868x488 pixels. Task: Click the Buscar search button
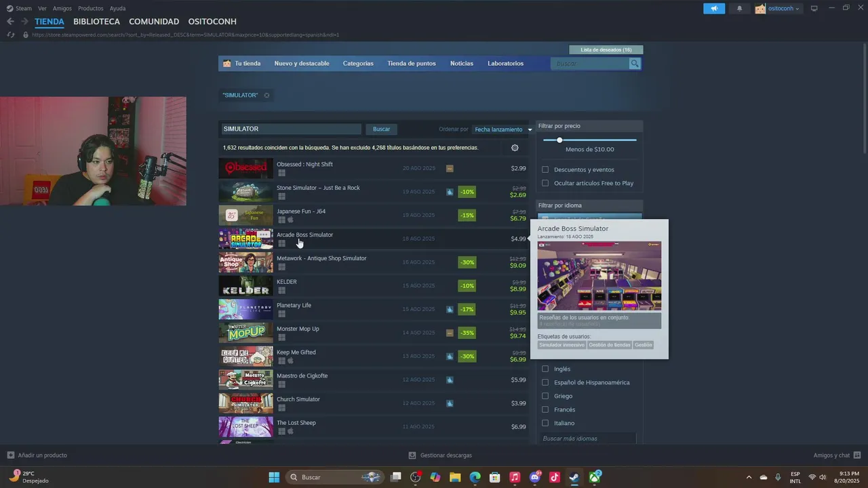coord(381,129)
